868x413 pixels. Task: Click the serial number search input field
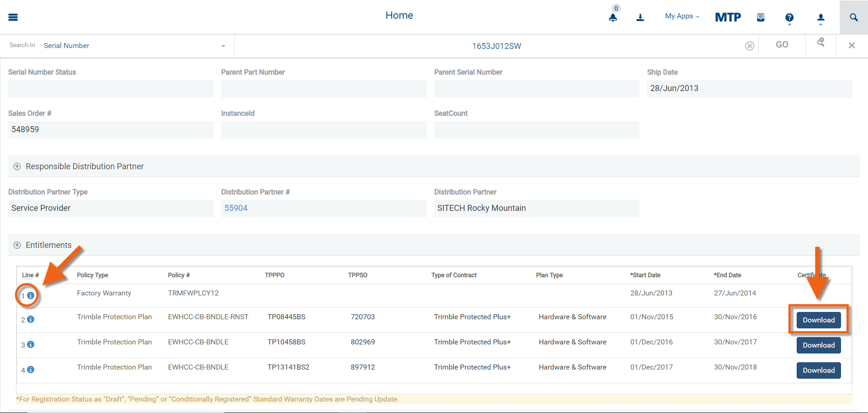pos(496,46)
